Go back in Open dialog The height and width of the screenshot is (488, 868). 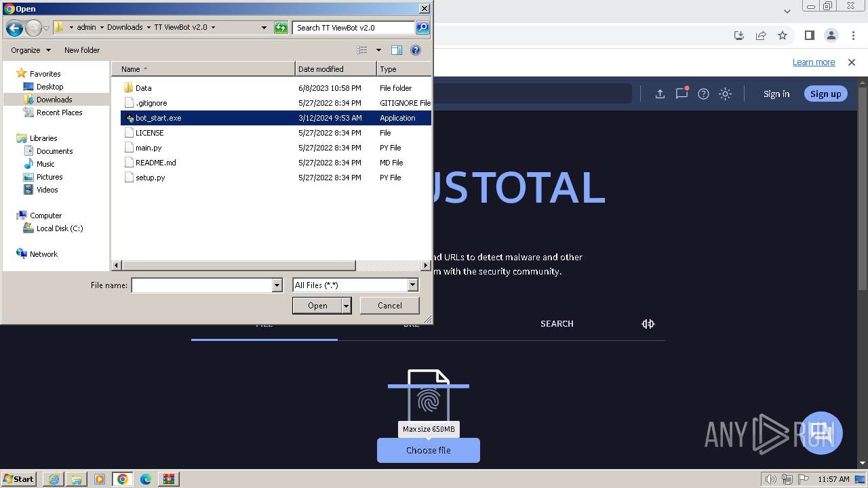pos(14,28)
